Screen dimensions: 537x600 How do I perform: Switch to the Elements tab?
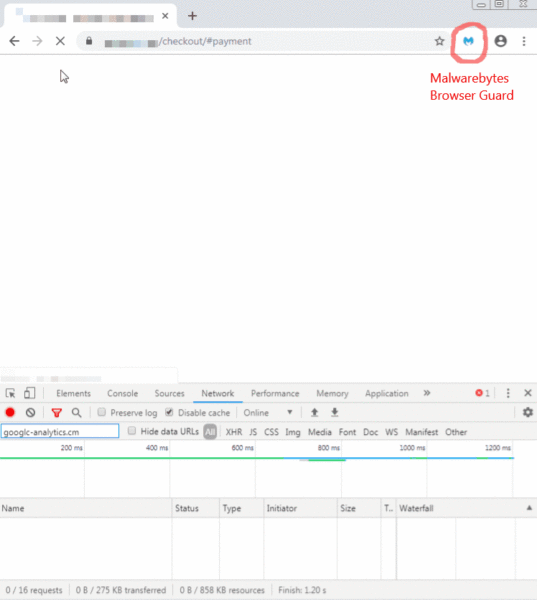73,393
